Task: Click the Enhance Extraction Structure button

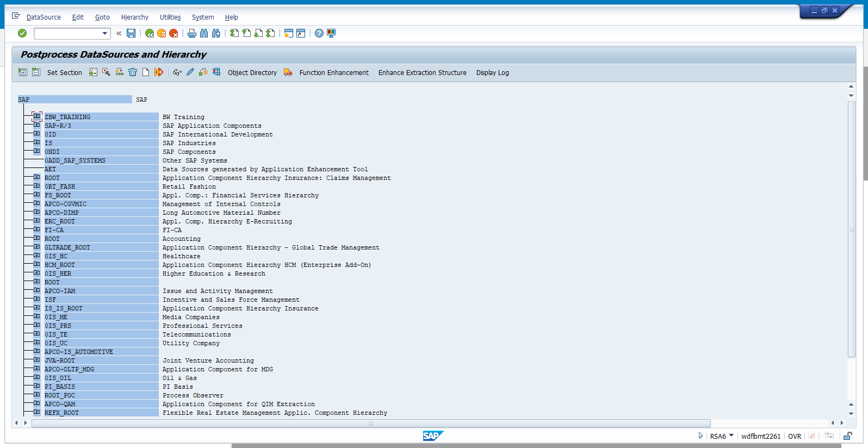Action: point(423,73)
